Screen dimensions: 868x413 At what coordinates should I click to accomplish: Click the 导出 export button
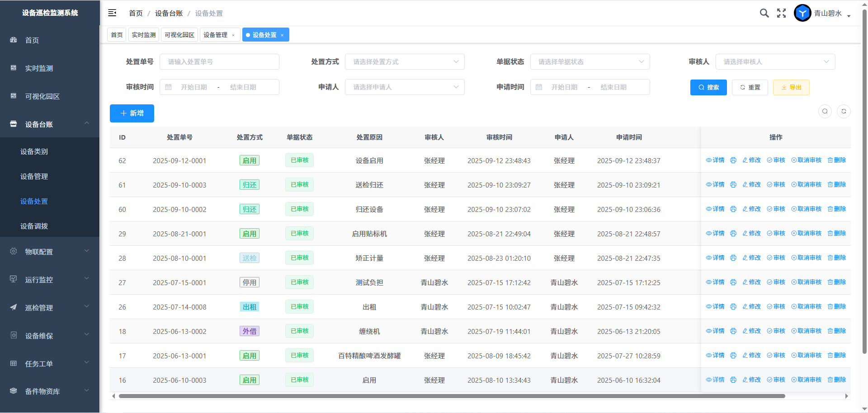point(791,87)
